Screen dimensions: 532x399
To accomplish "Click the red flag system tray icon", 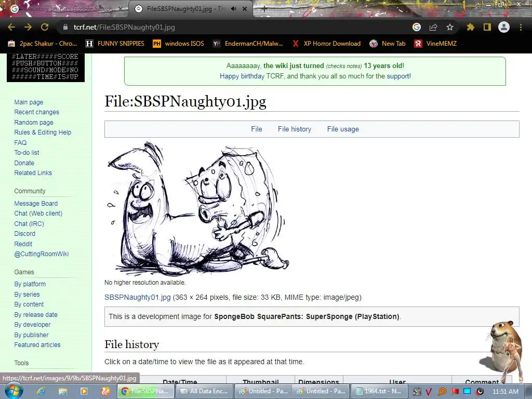I will point(455,391).
